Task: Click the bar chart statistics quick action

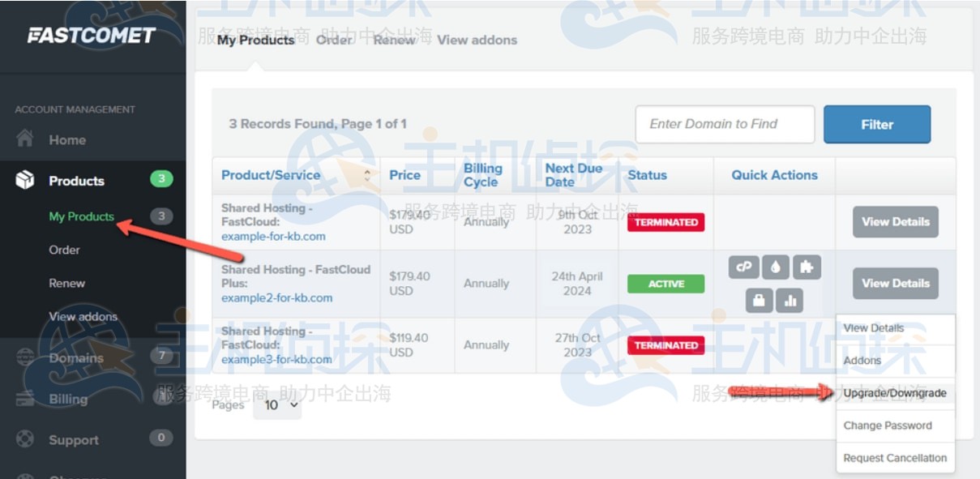Action: pos(790,301)
